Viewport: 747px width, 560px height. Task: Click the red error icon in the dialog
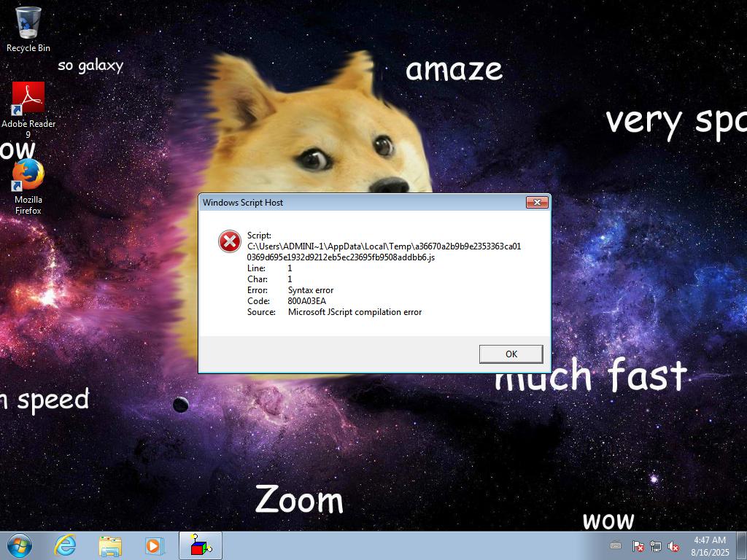coord(229,241)
